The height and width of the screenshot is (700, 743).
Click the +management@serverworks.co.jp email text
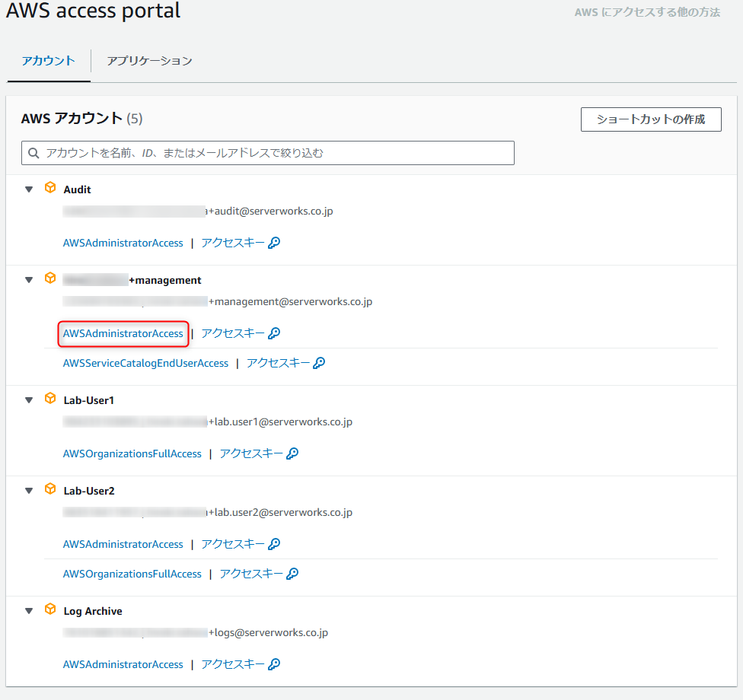291,302
